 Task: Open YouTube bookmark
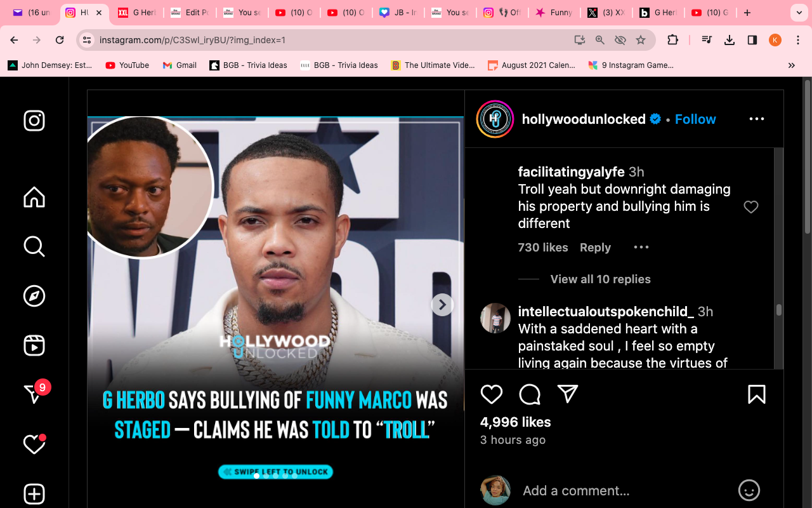pos(127,65)
